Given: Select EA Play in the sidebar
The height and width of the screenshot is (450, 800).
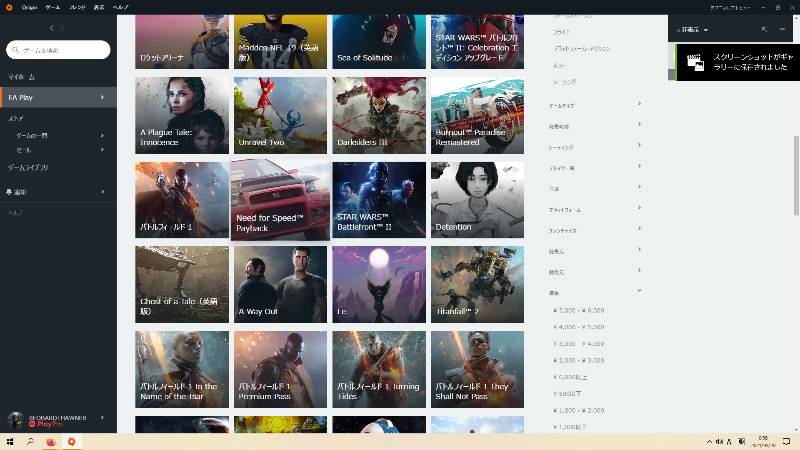Looking at the screenshot, I should 58,97.
